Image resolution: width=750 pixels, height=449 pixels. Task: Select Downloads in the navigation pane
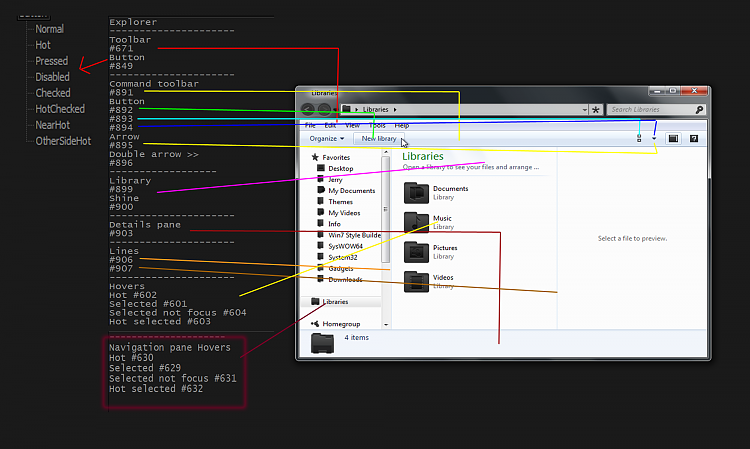coord(345,279)
